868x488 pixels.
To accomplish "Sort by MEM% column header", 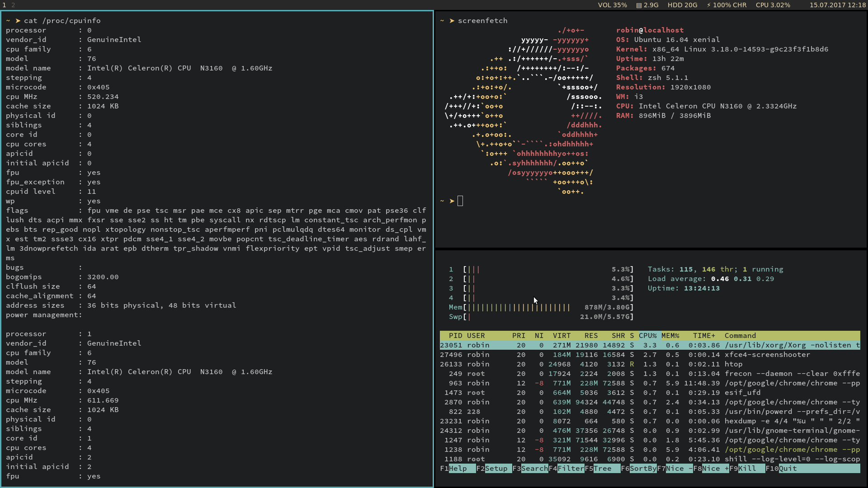I will (x=670, y=336).
